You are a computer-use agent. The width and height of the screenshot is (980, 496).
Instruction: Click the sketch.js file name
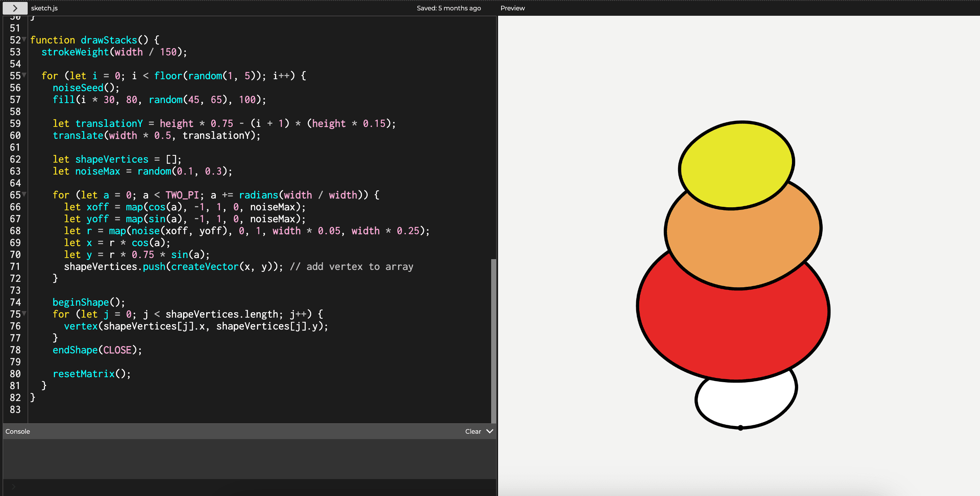(44, 8)
